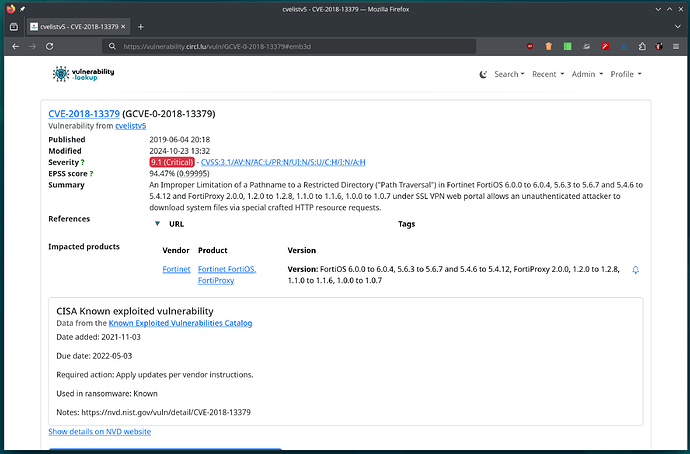
Task: Expand the References URL triangle
Action: pos(157,224)
